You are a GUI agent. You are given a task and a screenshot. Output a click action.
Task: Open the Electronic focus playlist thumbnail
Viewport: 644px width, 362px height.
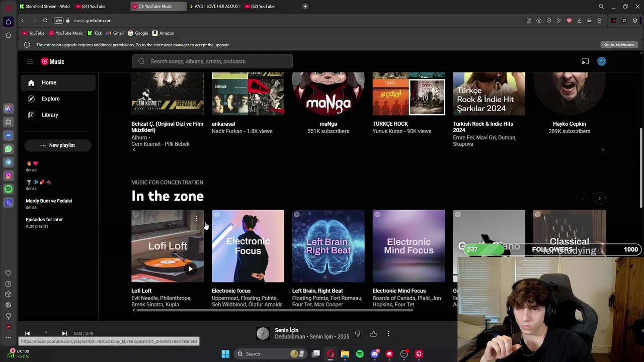248,246
